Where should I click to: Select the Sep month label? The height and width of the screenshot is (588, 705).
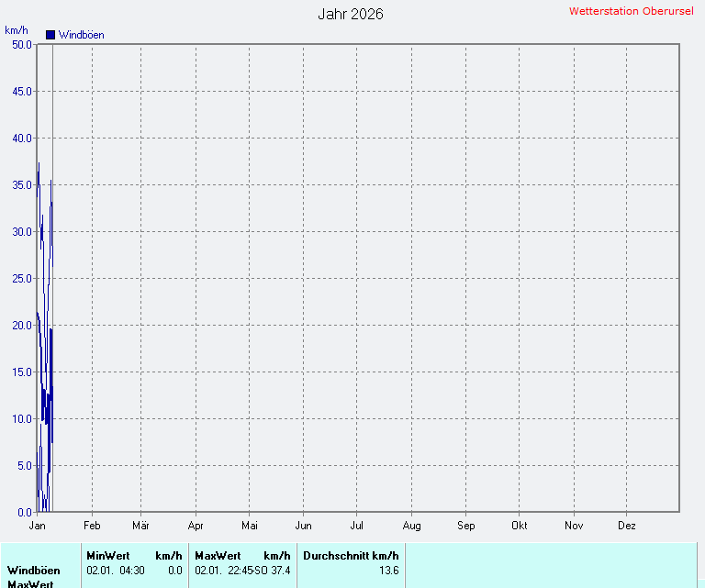point(465,526)
